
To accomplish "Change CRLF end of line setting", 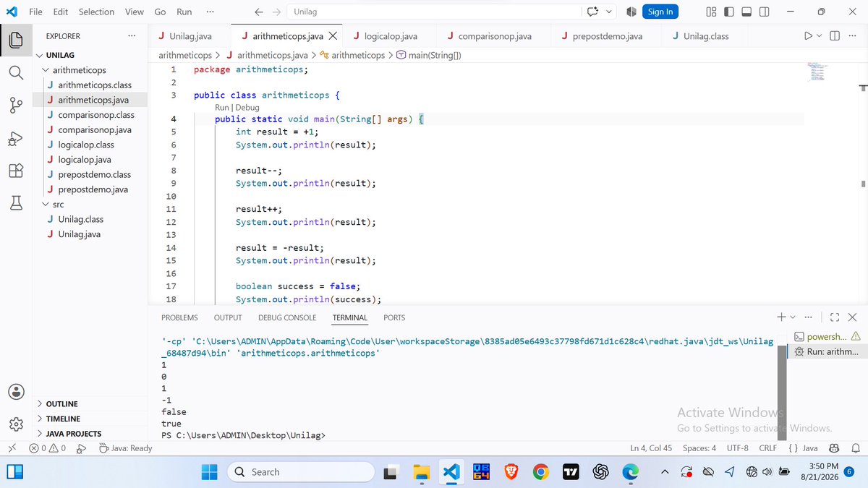I will pos(767,448).
